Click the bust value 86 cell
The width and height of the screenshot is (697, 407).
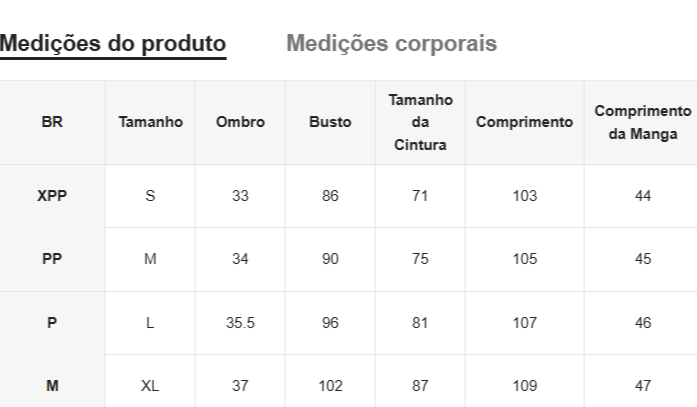click(330, 196)
